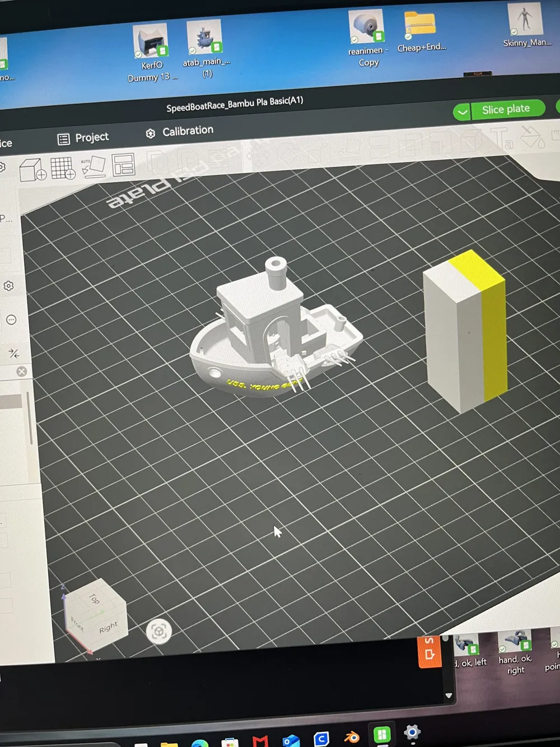
Task: Open McAfee red M taskbar icon
Action: [x=260, y=741]
